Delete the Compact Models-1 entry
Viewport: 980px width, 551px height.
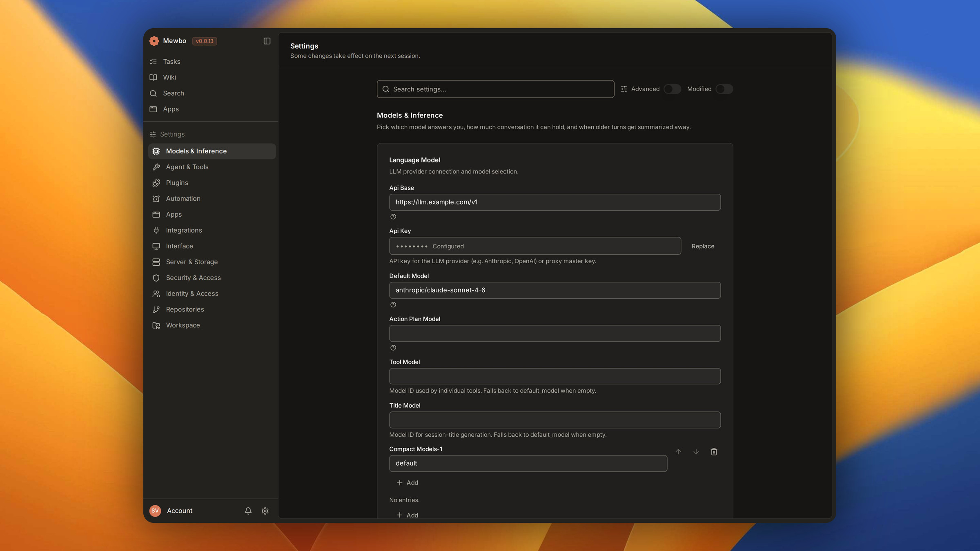click(x=714, y=452)
